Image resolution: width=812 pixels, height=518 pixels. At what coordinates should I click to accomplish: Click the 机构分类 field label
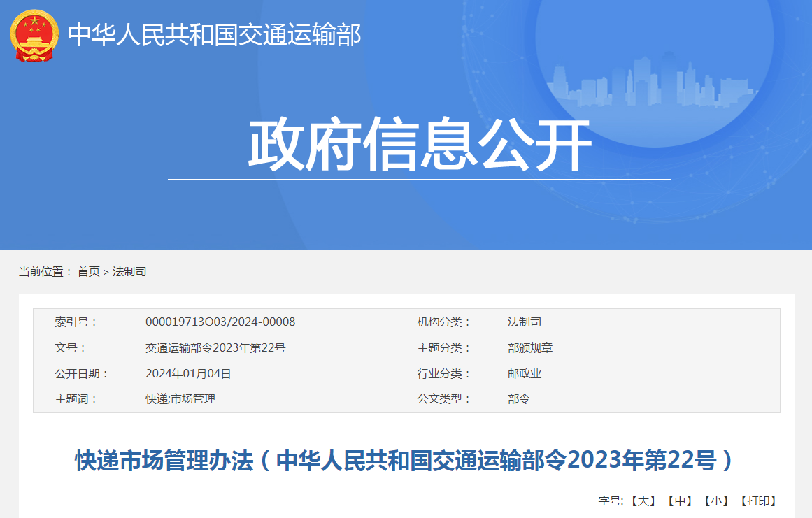point(443,322)
